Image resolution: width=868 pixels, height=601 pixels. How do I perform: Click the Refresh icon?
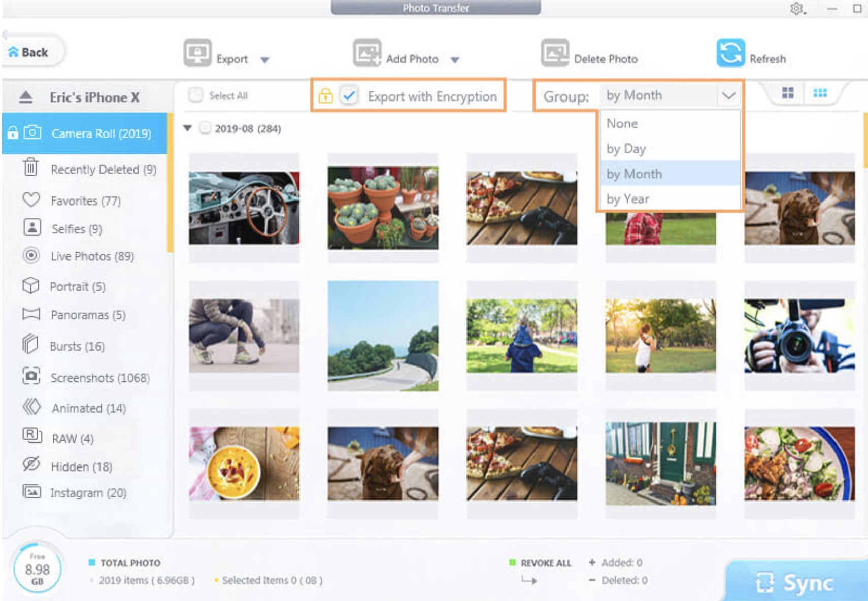click(730, 53)
